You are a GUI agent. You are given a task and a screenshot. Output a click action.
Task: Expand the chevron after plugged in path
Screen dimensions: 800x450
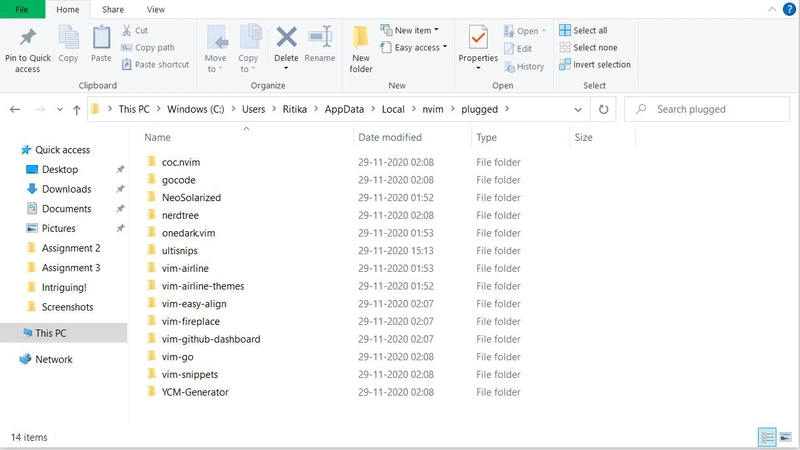click(507, 109)
